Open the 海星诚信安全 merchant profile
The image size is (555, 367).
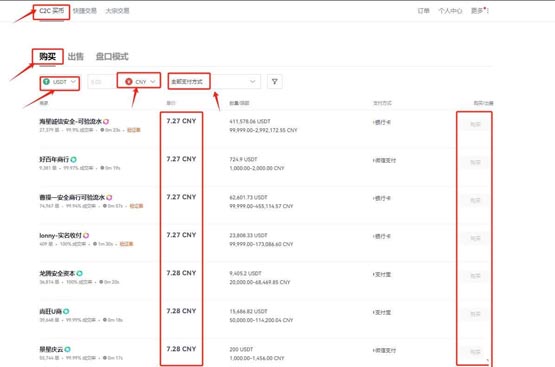(71, 121)
